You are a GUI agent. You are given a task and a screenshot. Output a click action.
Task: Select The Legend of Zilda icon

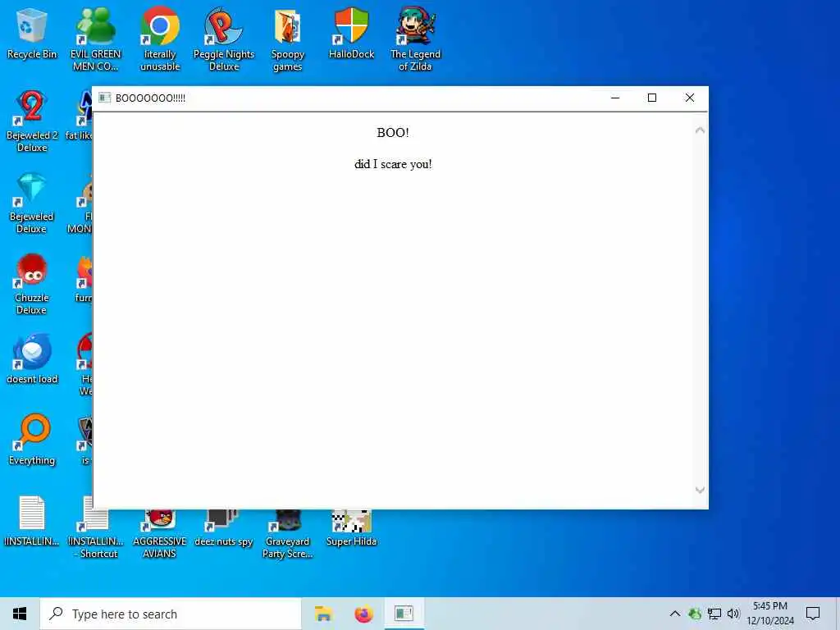[x=415, y=39]
